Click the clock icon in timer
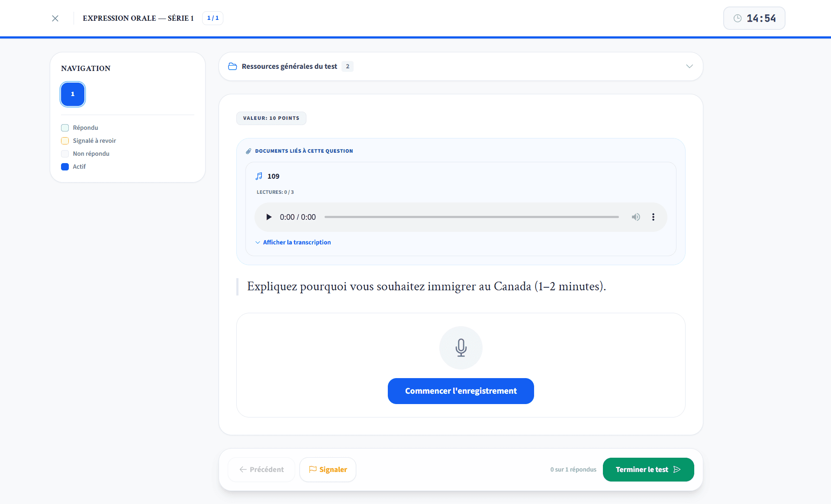 pos(738,18)
